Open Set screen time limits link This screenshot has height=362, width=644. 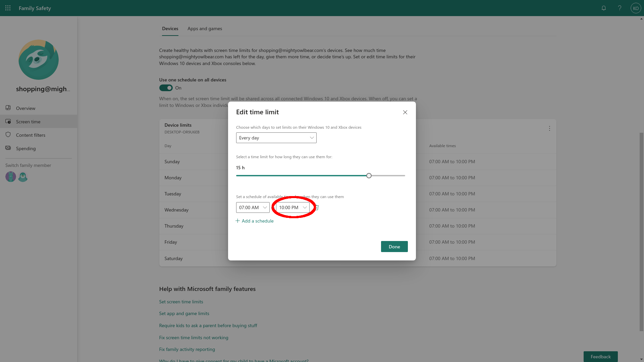coord(181,302)
